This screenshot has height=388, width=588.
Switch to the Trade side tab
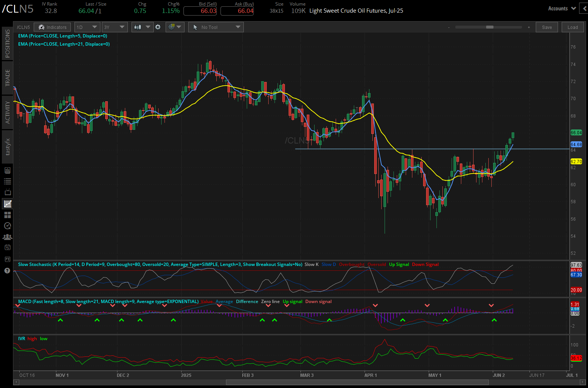[7, 78]
